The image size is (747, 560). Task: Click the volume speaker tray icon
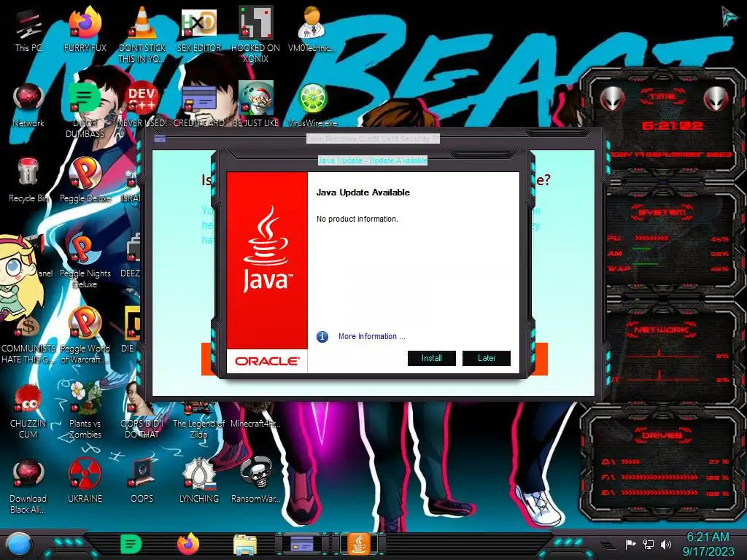tap(666, 544)
